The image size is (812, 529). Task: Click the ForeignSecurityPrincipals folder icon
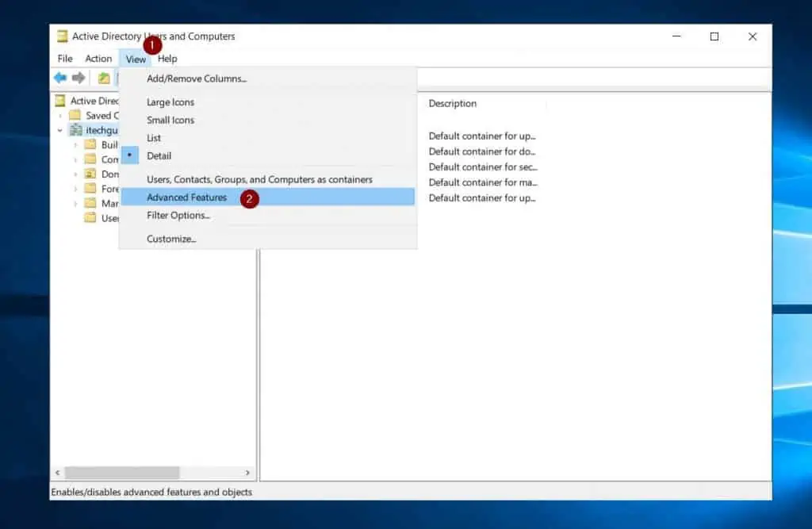pyautogui.click(x=90, y=188)
